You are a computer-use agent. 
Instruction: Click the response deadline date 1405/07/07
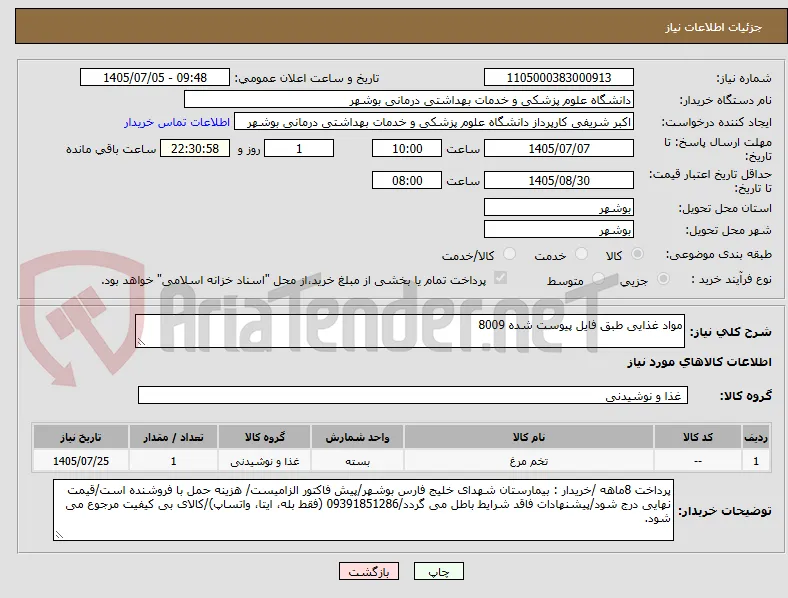[559, 148]
